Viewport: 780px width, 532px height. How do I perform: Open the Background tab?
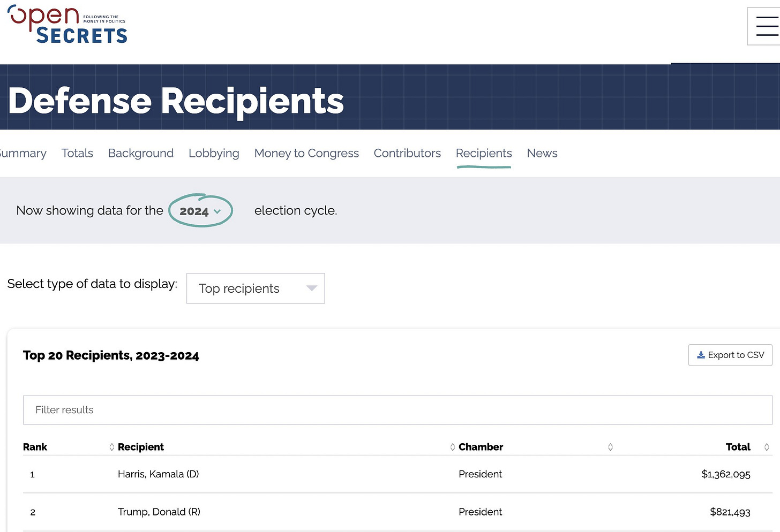[x=141, y=153]
